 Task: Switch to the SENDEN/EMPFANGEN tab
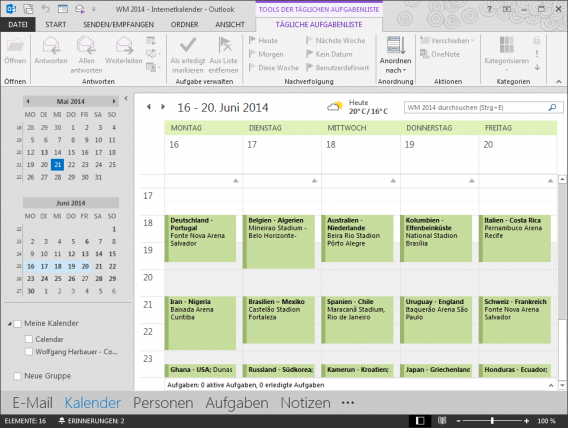pos(118,24)
